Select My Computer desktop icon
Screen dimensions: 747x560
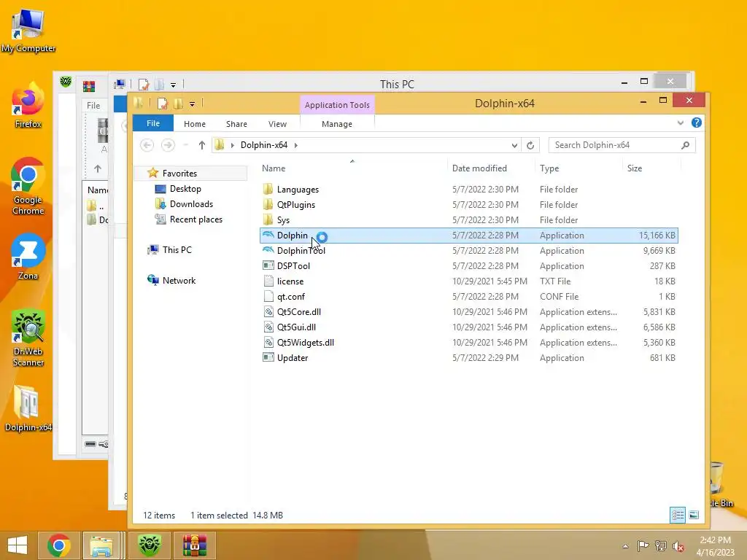click(x=28, y=31)
